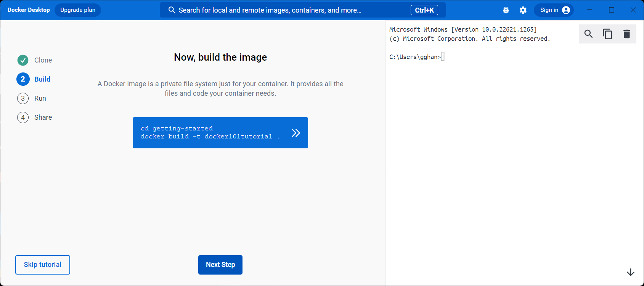This screenshot has height=286, width=644.
Task: Click the Ctrl+K shortcut badge
Action: point(424,10)
